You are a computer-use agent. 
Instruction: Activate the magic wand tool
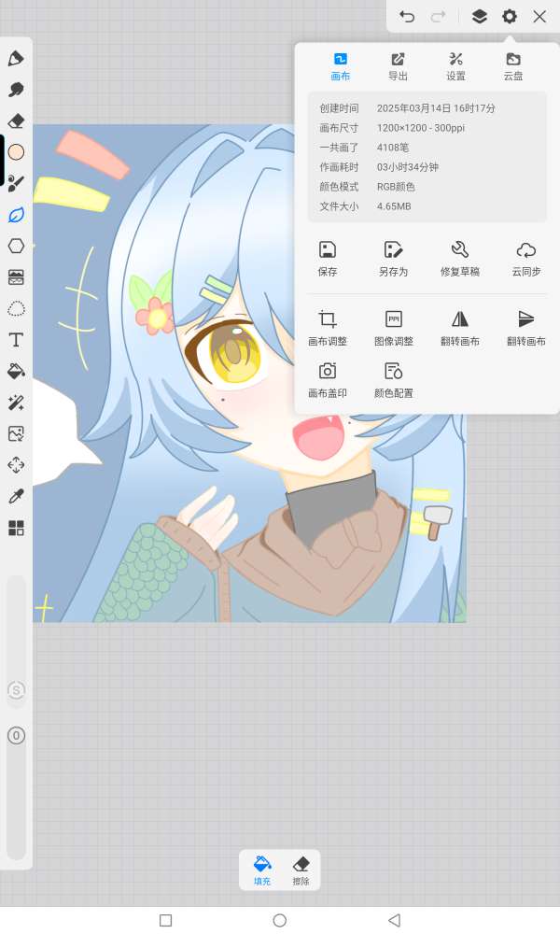pyautogui.click(x=16, y=403)
